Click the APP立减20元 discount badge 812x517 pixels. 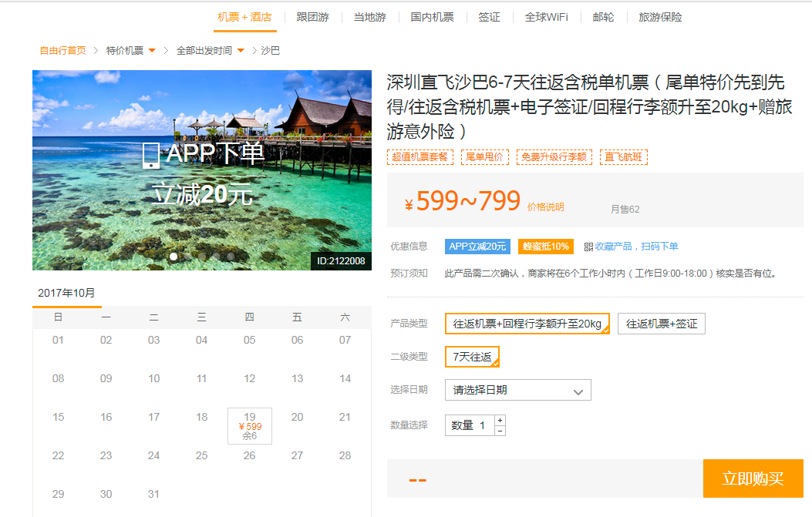477,247
